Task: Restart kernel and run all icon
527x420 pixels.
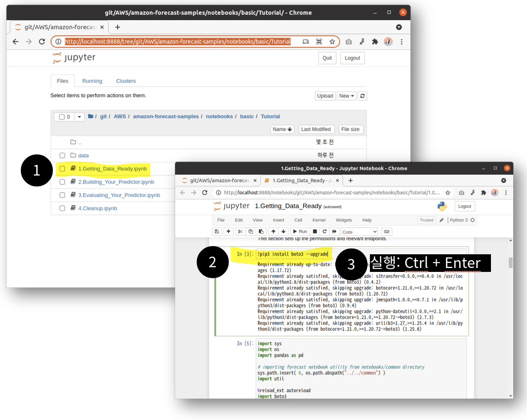Action: click(334, 232)
